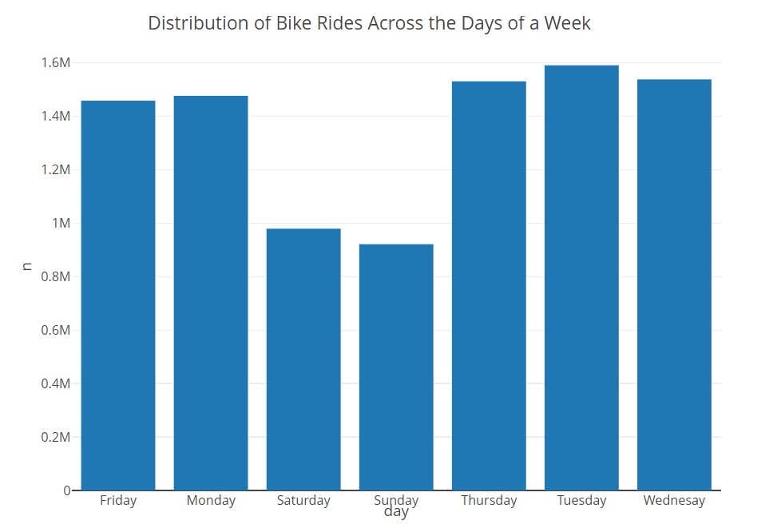The width and height of the screenshot is (781, 532).
Task: Click the Saturday bar
Action: point(303,359)
